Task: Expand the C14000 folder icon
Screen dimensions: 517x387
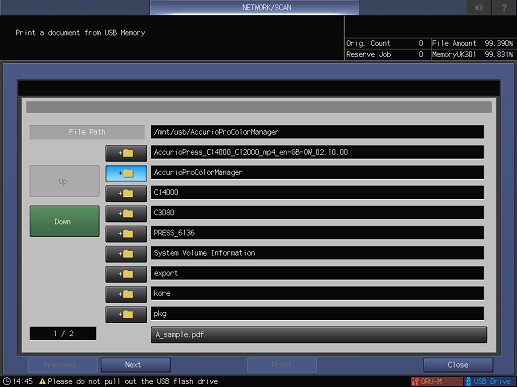Action: [126, 193]
